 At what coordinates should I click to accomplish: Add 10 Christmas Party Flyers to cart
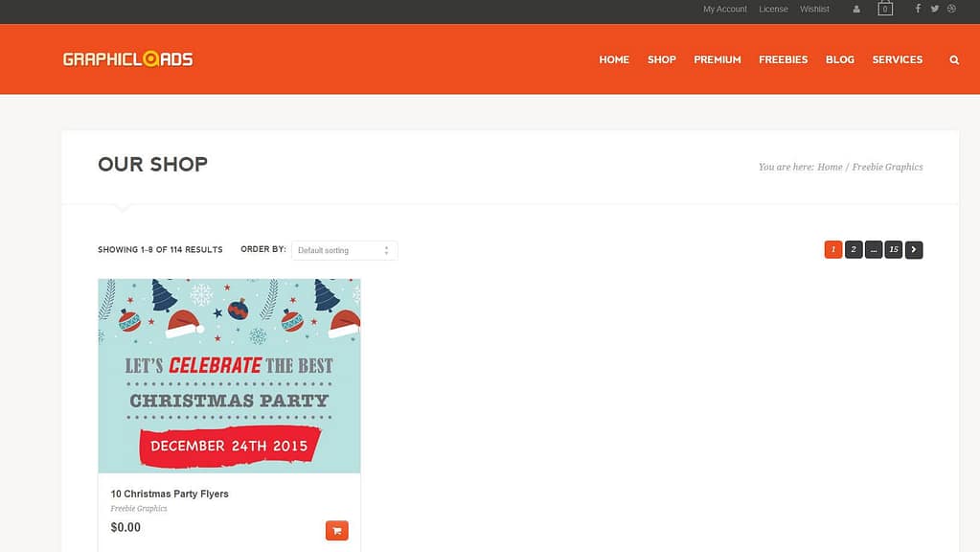pos(336,530)
